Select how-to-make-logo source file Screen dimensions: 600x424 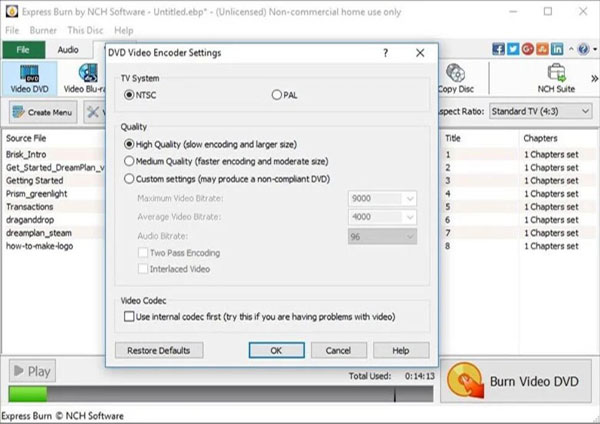[39, 246]
